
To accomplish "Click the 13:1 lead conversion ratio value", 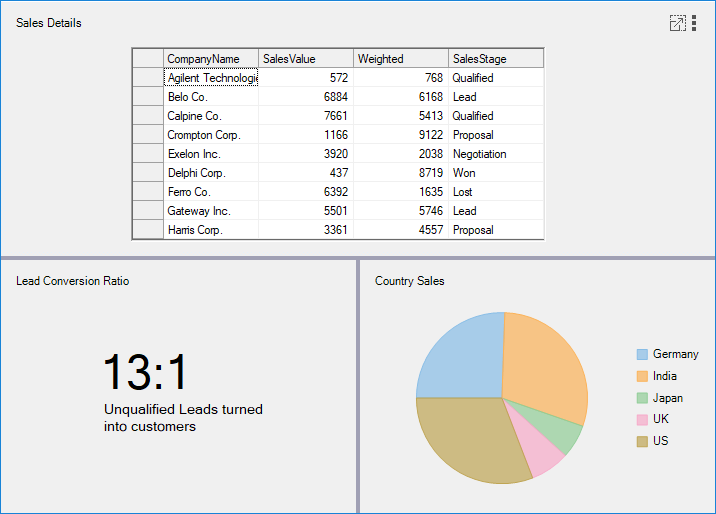I will click(x=146, y=373).
